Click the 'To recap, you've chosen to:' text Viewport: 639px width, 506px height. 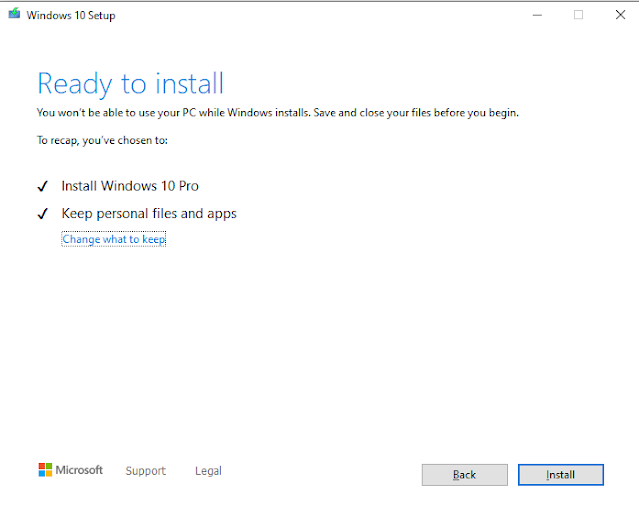102,141
